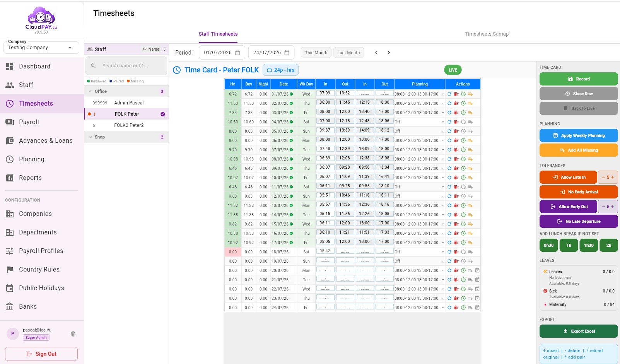Click add-pair icon on 15/07/26 row
This screenshot has width=620, height=364.
pos(470,224)
